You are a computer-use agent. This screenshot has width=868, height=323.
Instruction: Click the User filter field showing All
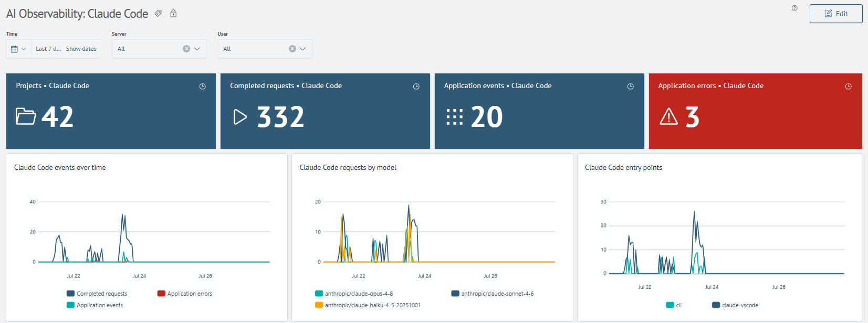[265, 49]
